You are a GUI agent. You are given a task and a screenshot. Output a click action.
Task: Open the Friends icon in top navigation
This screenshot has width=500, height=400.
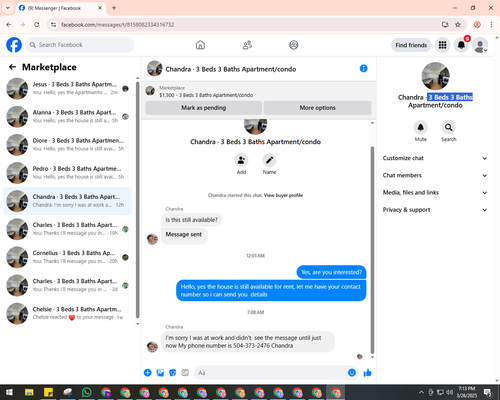[x=247, y=45]
